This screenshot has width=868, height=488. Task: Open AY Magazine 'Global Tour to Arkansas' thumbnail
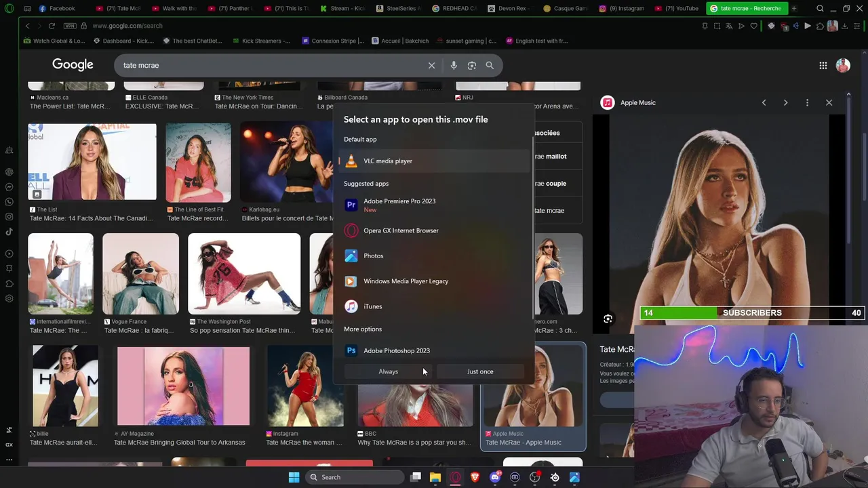tap(183, 386)
